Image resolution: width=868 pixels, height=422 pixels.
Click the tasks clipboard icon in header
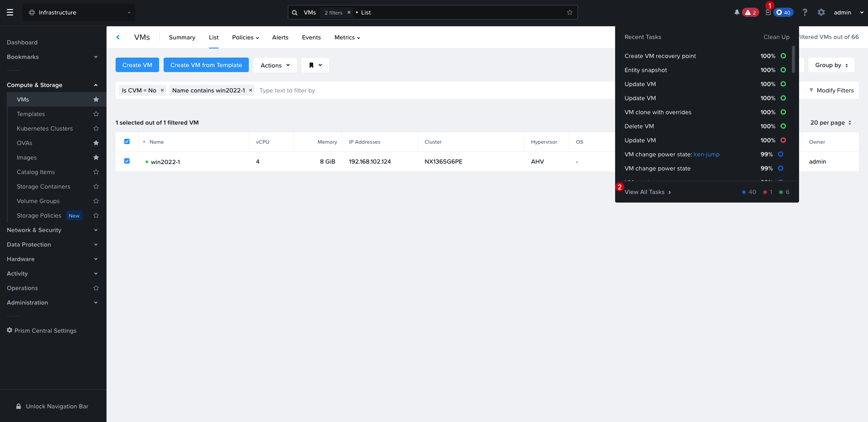768,12
